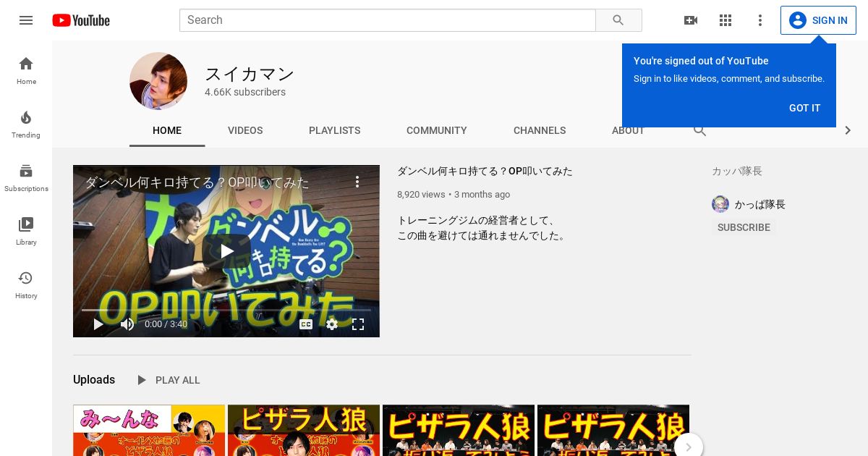Open the create video camera icon
Screen dimensions: 868x456
click(691, 20)
